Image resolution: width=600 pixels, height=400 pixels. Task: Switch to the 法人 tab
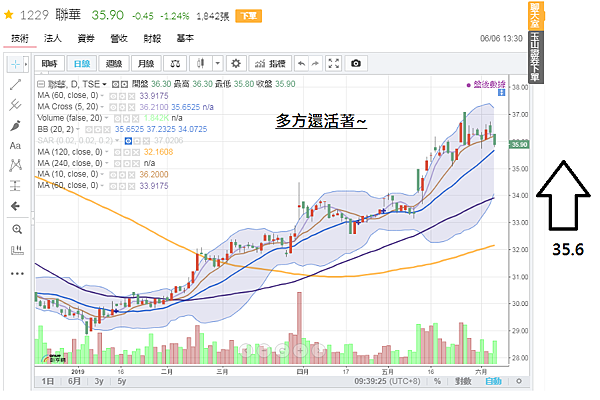52,38
